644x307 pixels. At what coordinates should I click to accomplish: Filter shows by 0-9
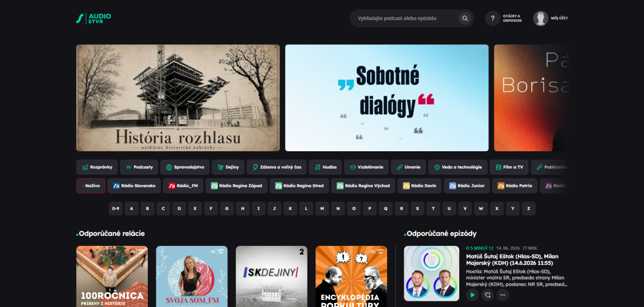point(115,208)
